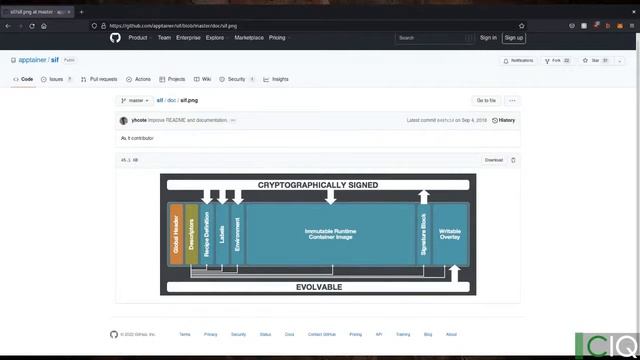Reload the page with refresh icon
The width and height of the screenshot is (640, 360).
[x=32, y=26]
